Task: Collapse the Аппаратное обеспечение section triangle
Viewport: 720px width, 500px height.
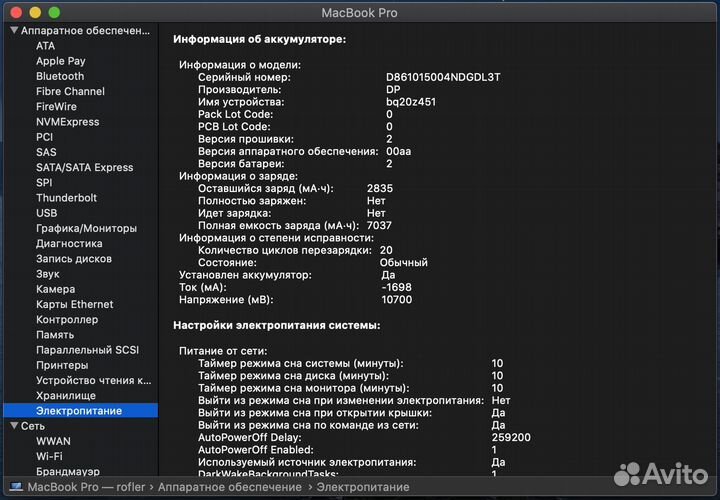Action: [13, 31]
